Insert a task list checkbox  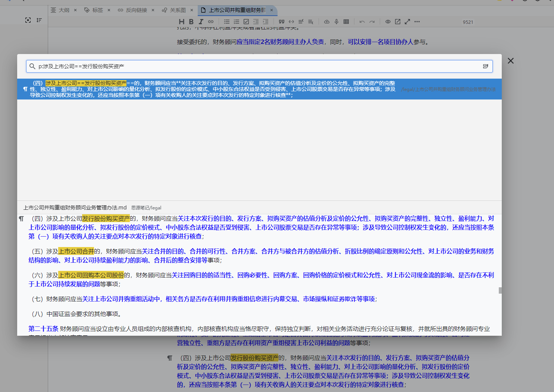pos(246,22)
